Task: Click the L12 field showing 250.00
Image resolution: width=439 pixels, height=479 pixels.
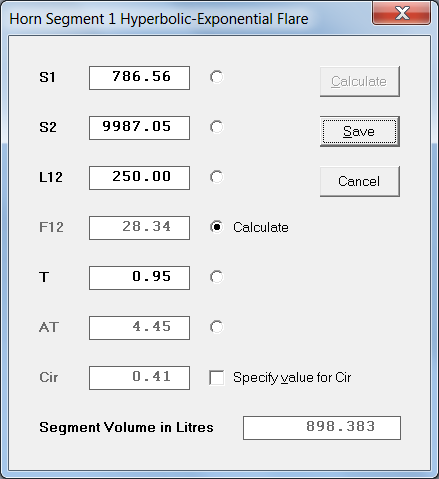Action: point(139,178)
